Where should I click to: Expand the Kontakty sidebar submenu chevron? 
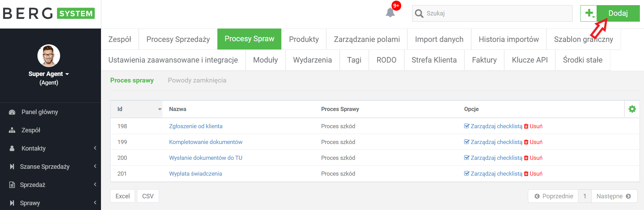pyautogui.click(x=95, y=148)
